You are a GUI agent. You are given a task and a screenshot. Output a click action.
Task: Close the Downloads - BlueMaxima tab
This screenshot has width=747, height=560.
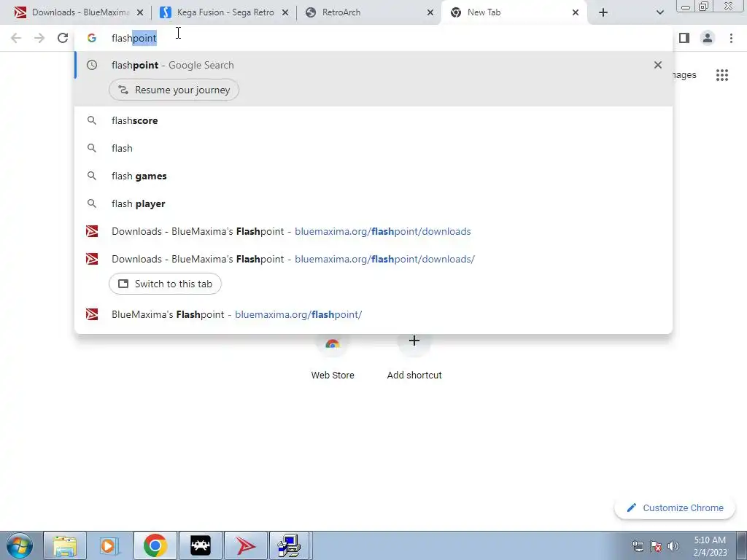pos(139,12)
